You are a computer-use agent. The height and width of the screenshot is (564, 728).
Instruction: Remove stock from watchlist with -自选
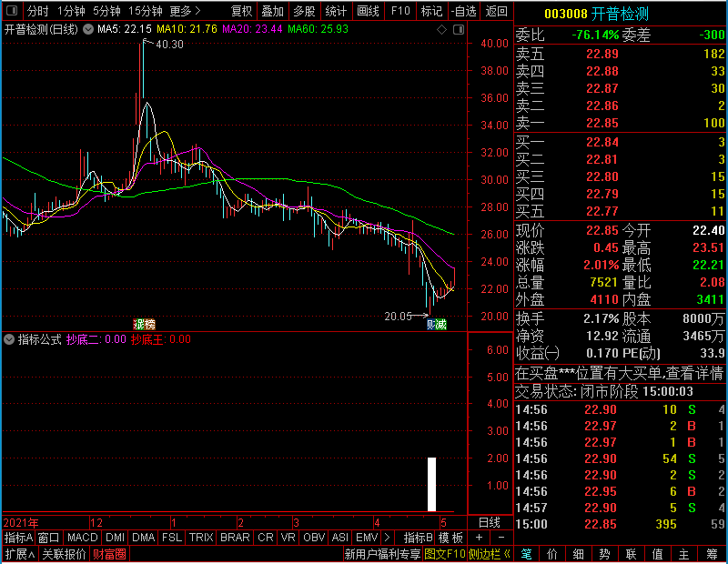(x=463, y=11)
